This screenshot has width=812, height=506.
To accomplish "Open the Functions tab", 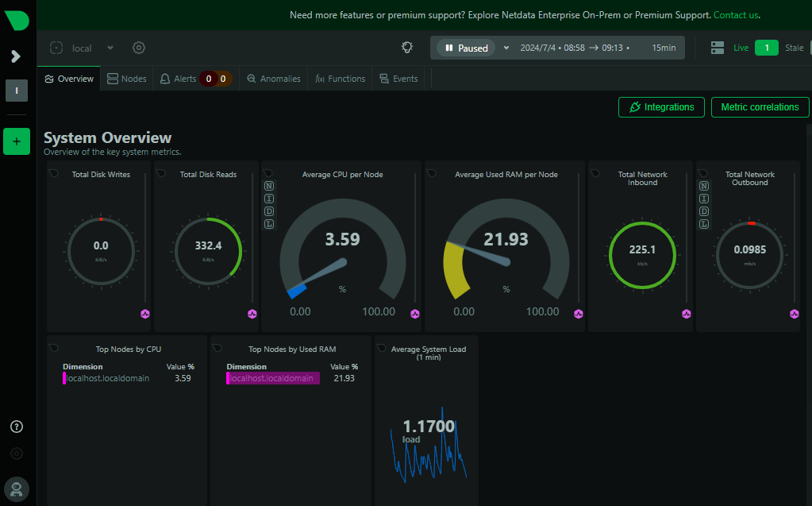I will (341, 79).
